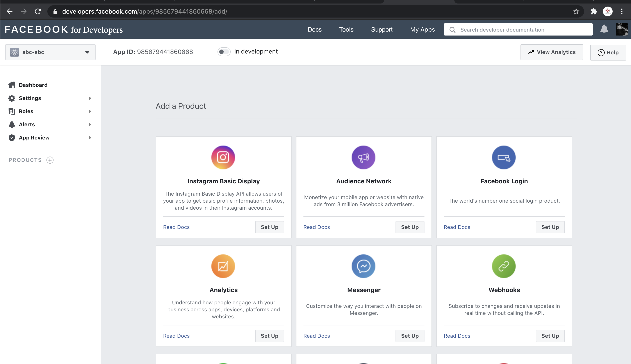Open the notifications bell
631x364 pixels.
(604, 29)
